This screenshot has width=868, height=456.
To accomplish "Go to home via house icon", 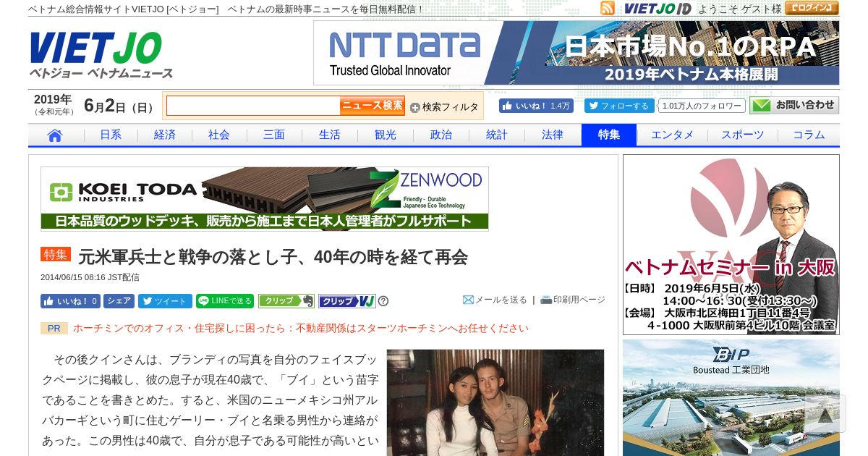I will [56, 135].
